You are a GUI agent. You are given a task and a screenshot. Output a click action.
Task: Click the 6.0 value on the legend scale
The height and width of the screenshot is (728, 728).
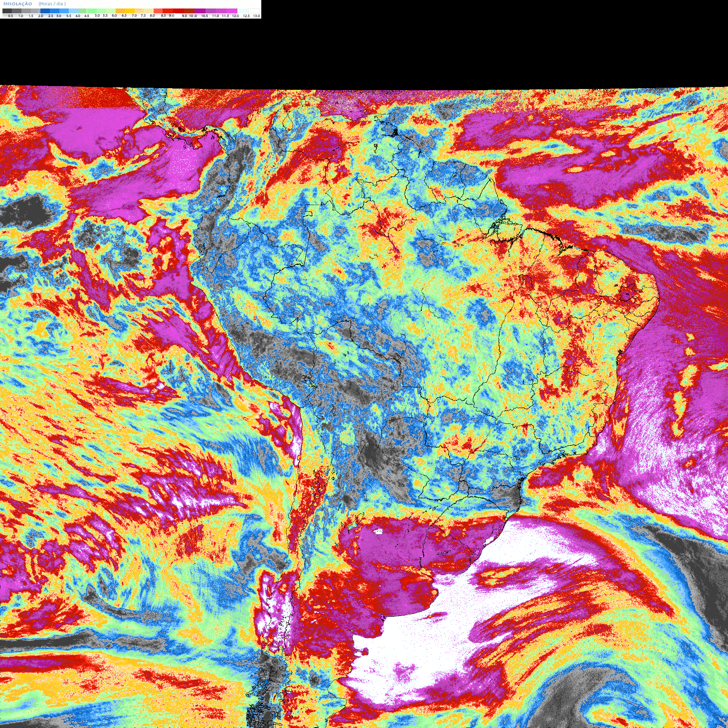tap(114, 15)
